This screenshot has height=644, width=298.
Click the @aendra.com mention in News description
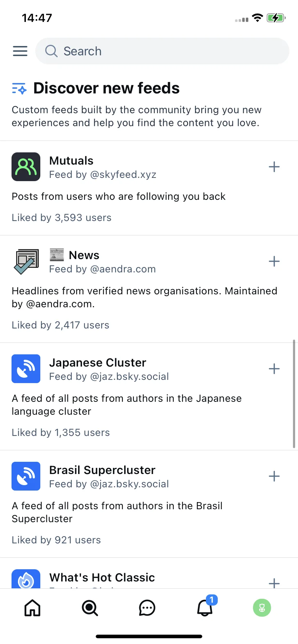pos(60,304)
